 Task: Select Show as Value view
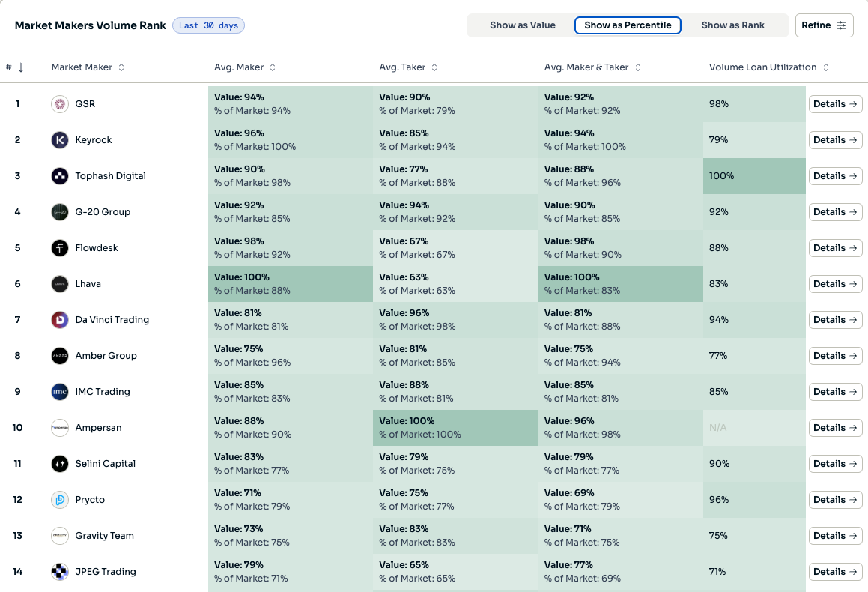(523, 25)
